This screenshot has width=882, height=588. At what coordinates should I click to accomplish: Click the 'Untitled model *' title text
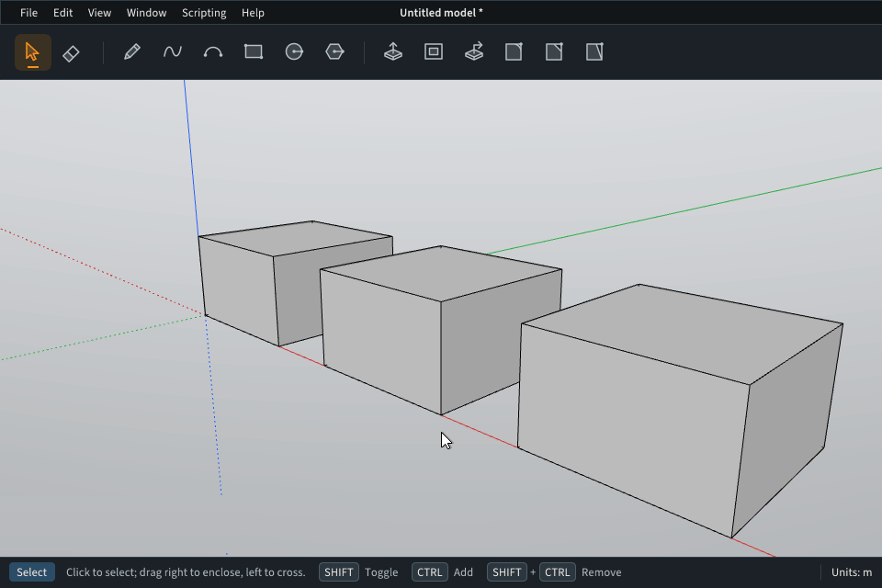pyautogui.click(x=441, y=12)
